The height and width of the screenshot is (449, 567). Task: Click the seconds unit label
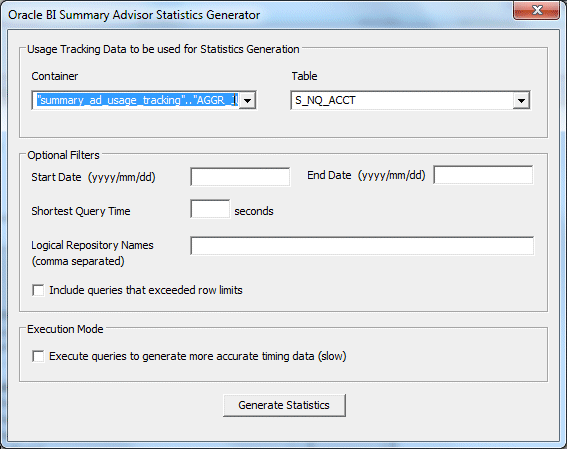(x=254, y=211)
